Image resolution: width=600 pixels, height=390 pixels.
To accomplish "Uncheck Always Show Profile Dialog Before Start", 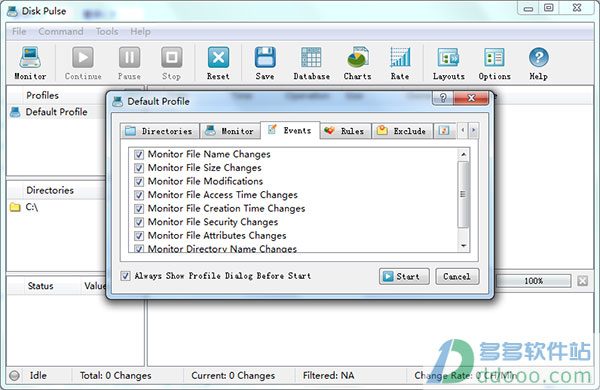I will pos(125,276).
